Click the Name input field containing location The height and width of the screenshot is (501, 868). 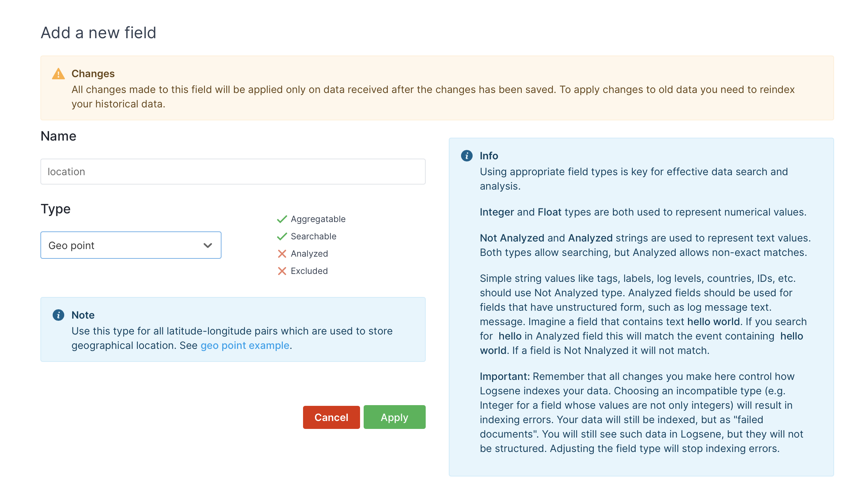[233, 172]
